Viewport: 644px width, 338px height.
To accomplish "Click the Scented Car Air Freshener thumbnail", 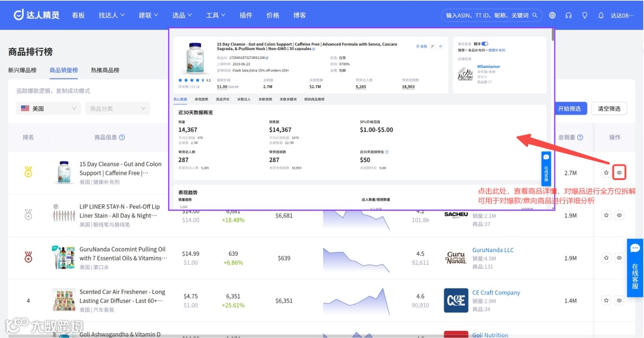I will click(64, 300).
